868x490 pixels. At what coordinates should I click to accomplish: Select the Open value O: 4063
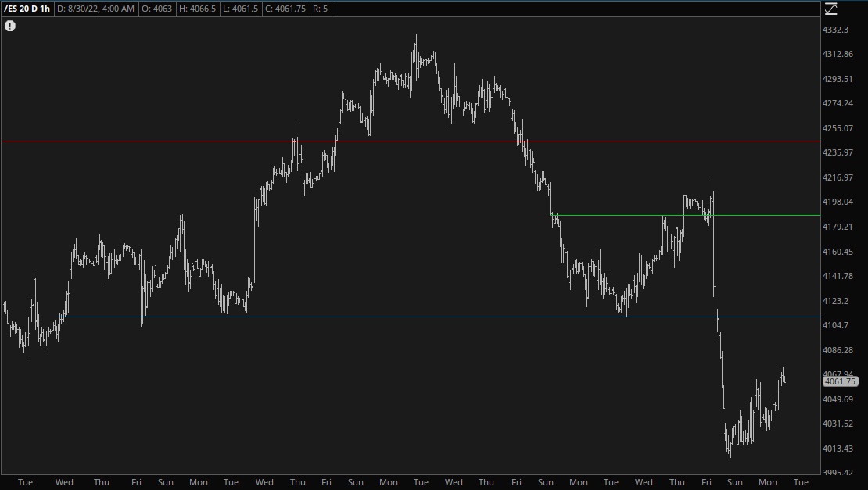click(x=160, y=9)
